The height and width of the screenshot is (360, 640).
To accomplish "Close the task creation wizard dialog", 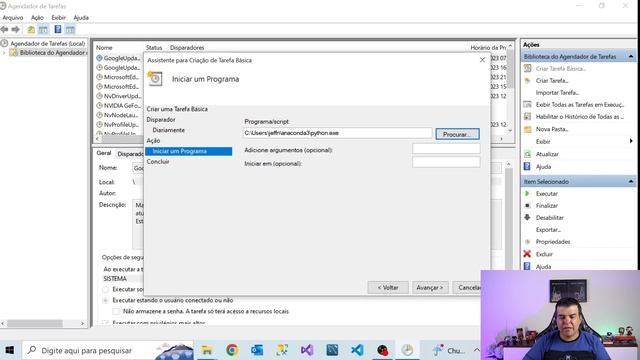I will (482, 60).
